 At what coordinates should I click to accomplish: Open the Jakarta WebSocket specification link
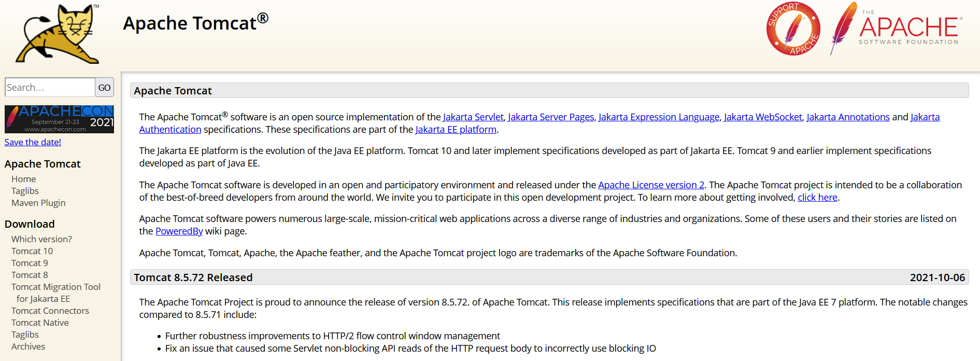[x=763, y=117]
